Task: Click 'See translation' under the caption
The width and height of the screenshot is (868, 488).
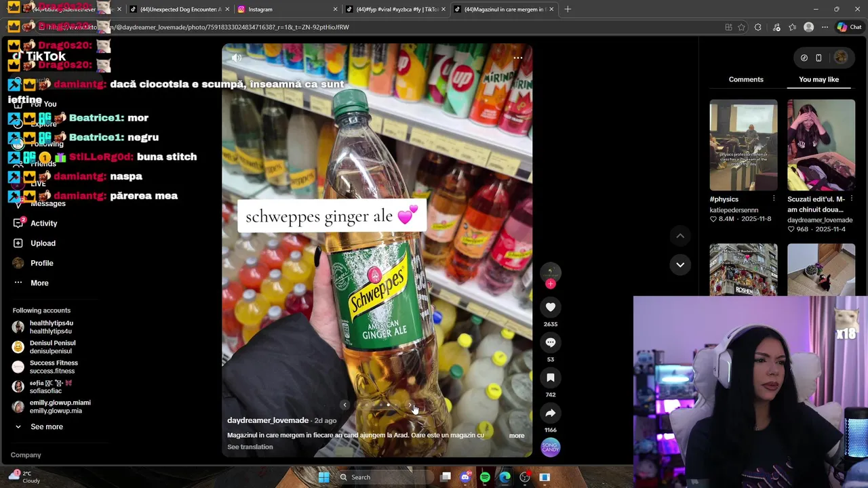Action: (x=250, y=447)
